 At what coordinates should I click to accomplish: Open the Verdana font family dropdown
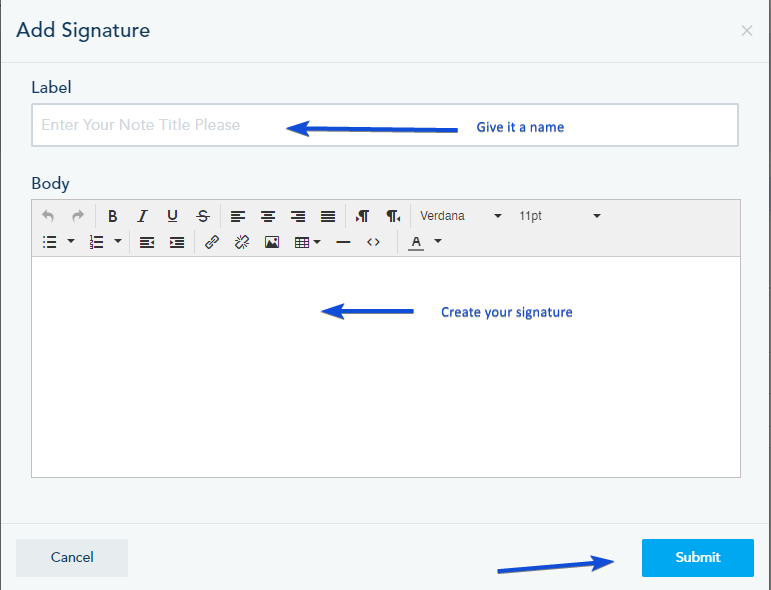(460, 216)
